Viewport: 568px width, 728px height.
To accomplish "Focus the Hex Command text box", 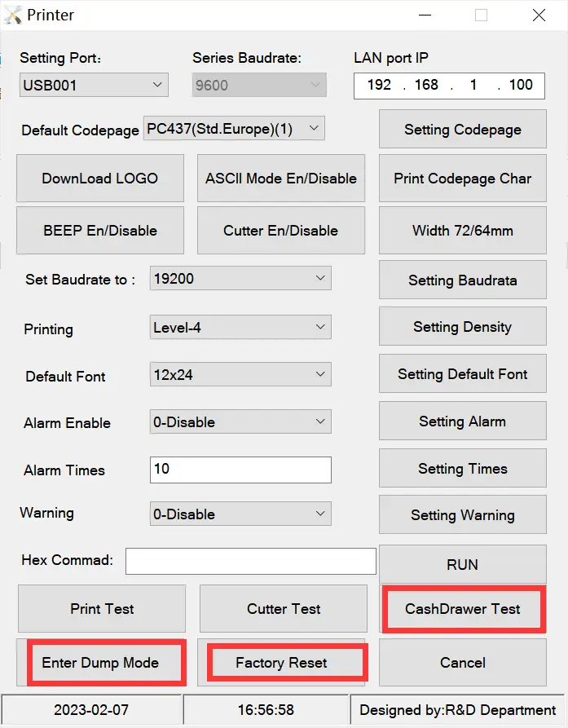I will pos(250,561).
